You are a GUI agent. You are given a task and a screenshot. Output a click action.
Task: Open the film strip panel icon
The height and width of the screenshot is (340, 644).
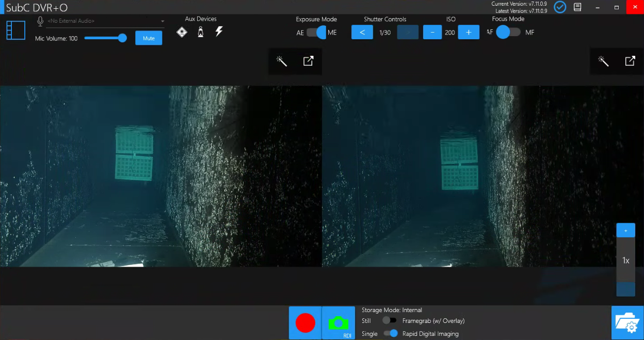coord(15,30)
